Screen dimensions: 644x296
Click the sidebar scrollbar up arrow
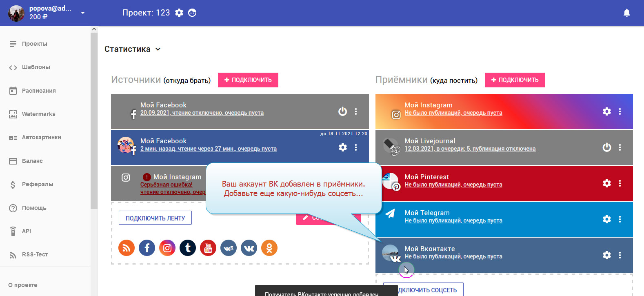tap(94, 29)
